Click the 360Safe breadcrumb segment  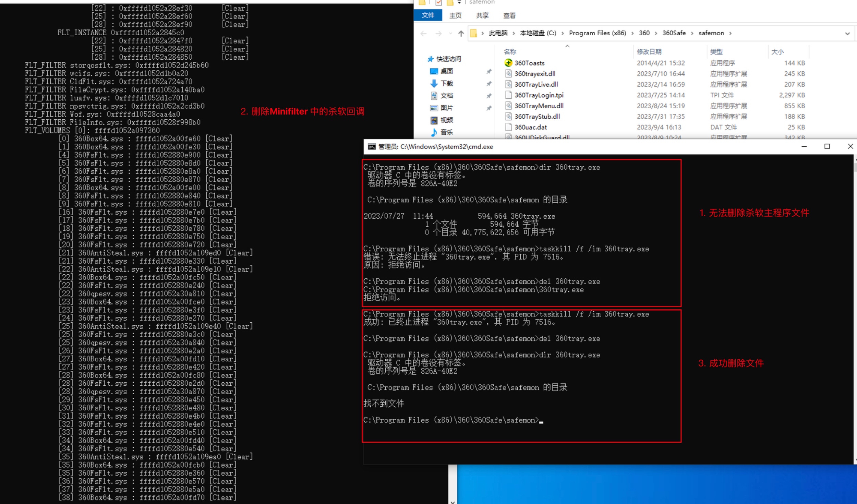674,33
